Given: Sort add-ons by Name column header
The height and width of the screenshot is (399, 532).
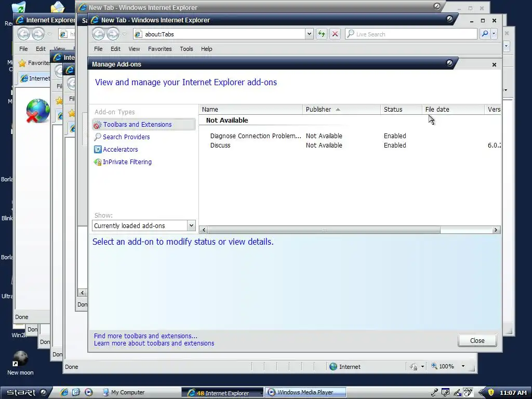Looking at the screenshot, I should click(250, 109).
